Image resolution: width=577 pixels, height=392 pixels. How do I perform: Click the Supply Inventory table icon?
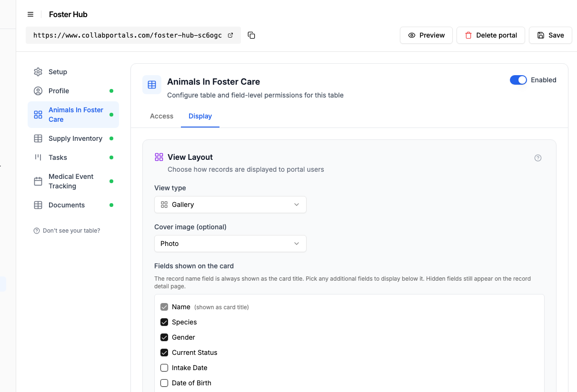pos(38,138)
